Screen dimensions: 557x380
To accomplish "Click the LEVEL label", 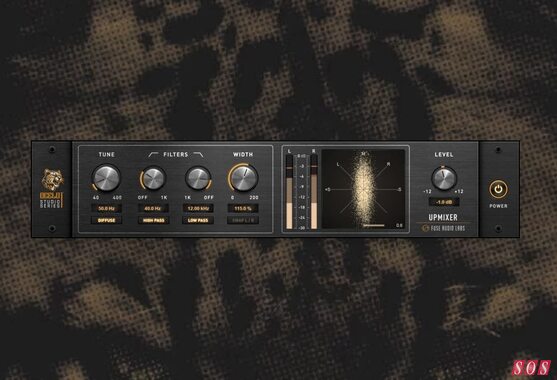I will [444, 154].
